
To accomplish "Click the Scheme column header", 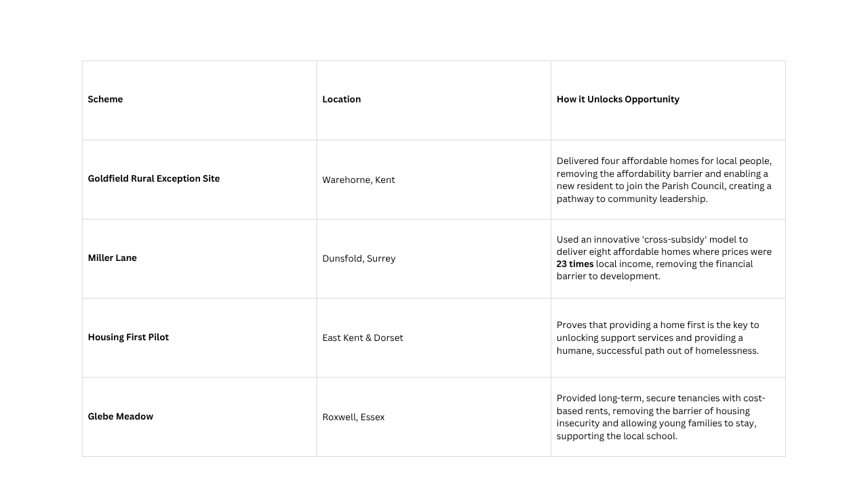I will tap(105, 100).
